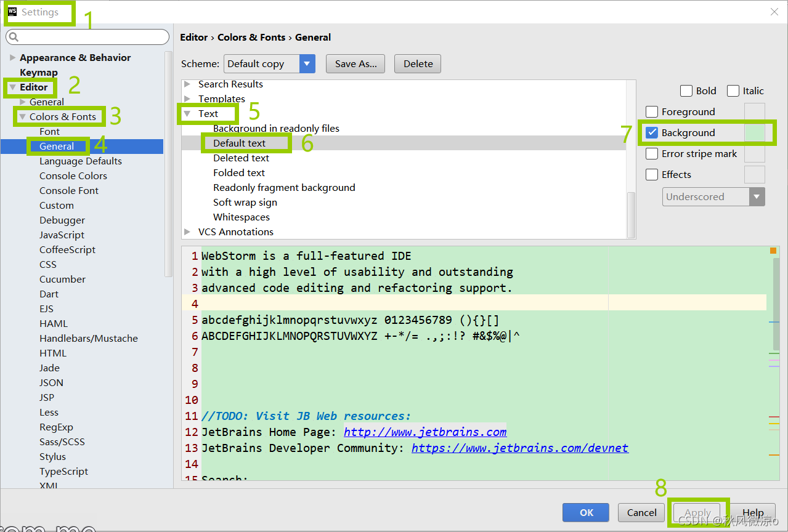Click the Save As... button
This screenshot has height=532, width=788.
click(356, 64)
